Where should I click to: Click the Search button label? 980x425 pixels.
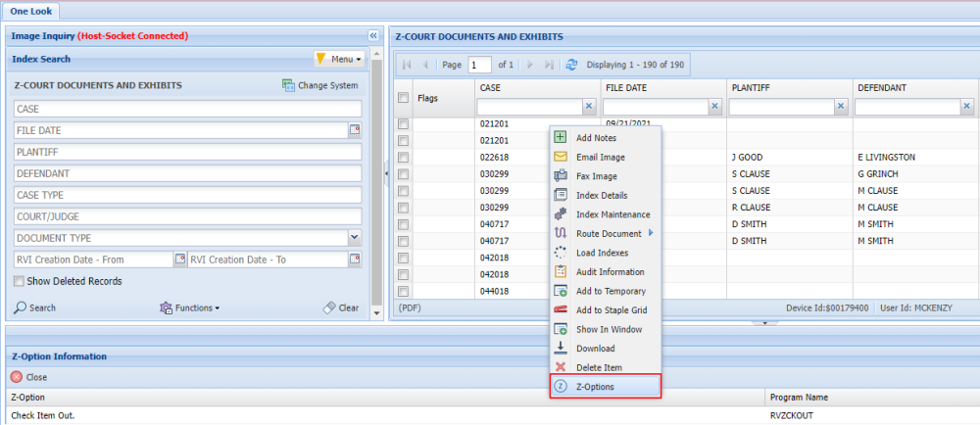tap(42, 307)
